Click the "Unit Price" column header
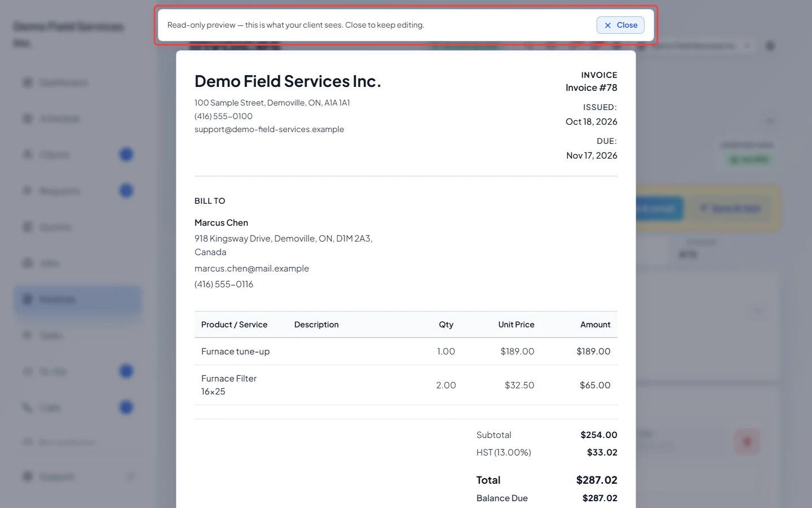This screenshot has height=508, width=812. (516, 325)
